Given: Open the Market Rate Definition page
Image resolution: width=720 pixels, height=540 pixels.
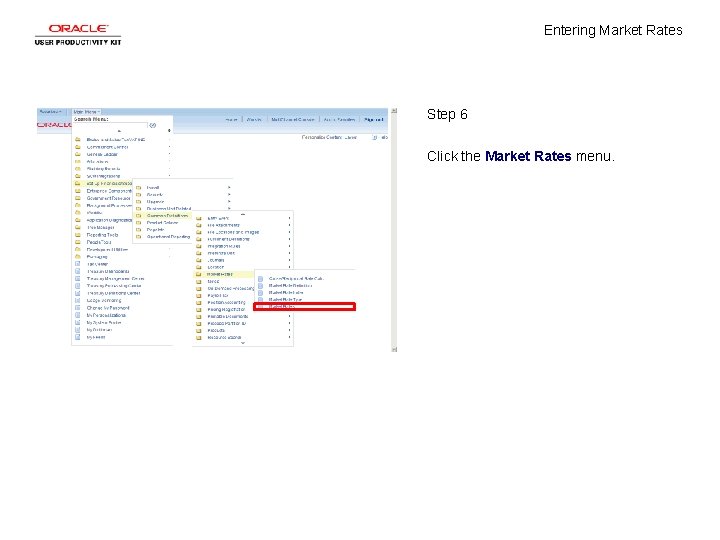Looking at the screenshot, I should pos(290,286).
